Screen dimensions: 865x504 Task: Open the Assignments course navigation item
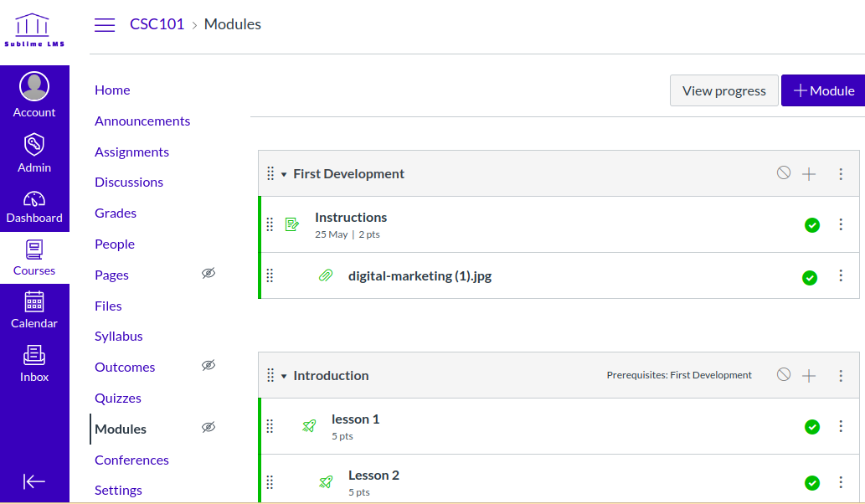(x=131, y=152)
